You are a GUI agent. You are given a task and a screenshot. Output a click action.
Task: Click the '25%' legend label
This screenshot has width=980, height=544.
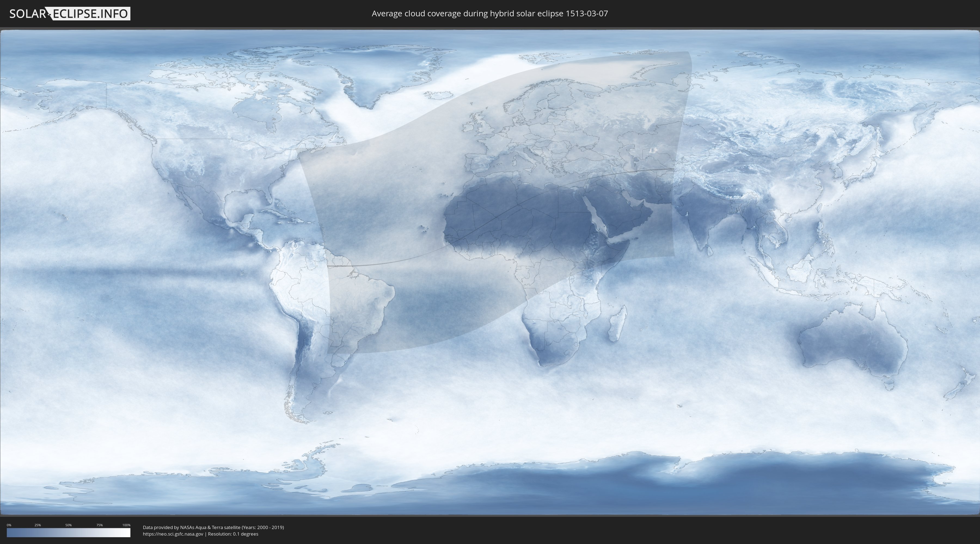pos(38,525)
